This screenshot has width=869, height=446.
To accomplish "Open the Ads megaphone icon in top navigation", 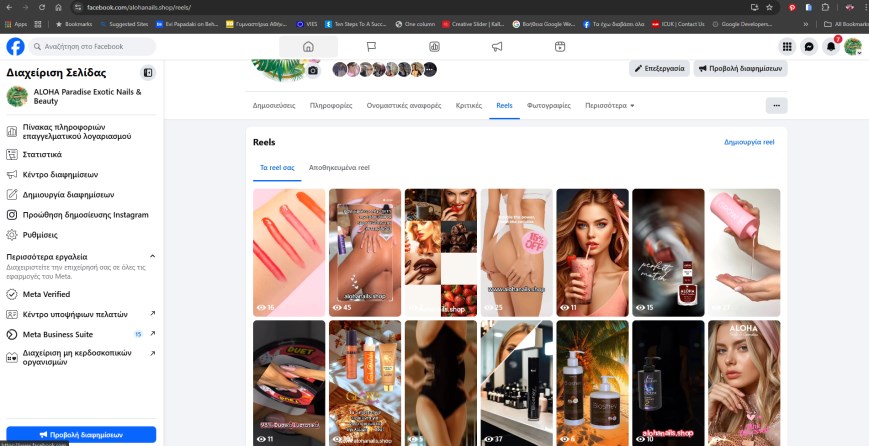I will [497, 47].
